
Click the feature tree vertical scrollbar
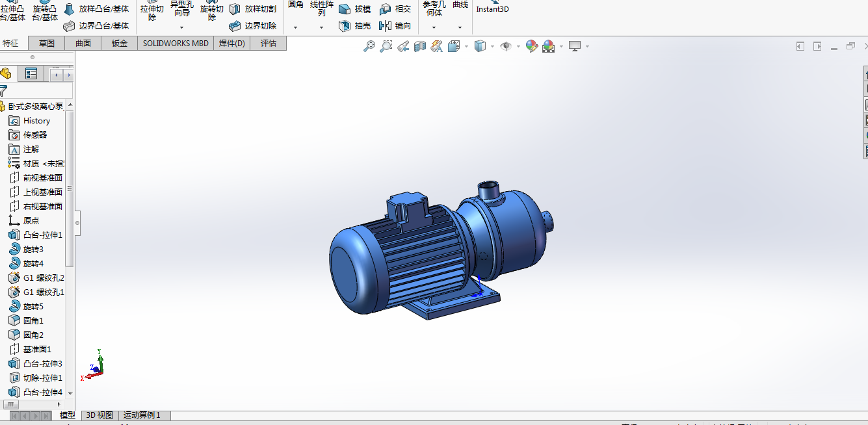tap(70, 188)
